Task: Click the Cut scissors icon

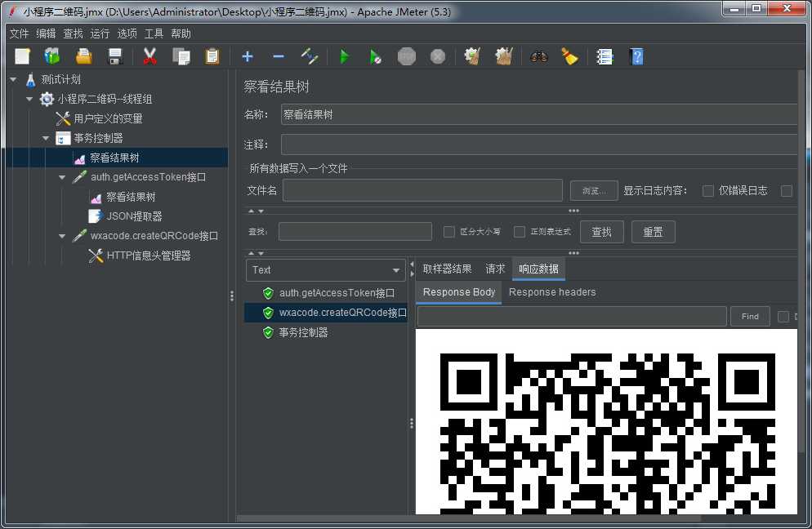Action: (149, 56)
